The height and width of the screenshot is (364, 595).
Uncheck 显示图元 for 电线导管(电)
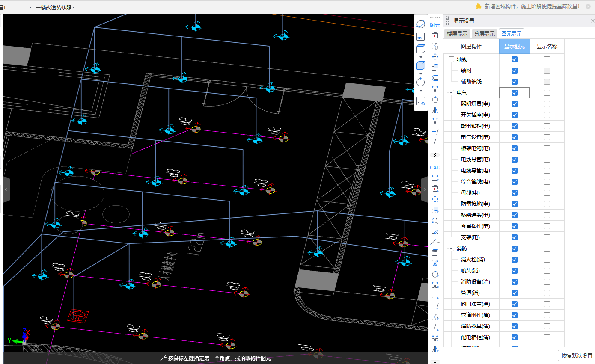tap(515, 160)
